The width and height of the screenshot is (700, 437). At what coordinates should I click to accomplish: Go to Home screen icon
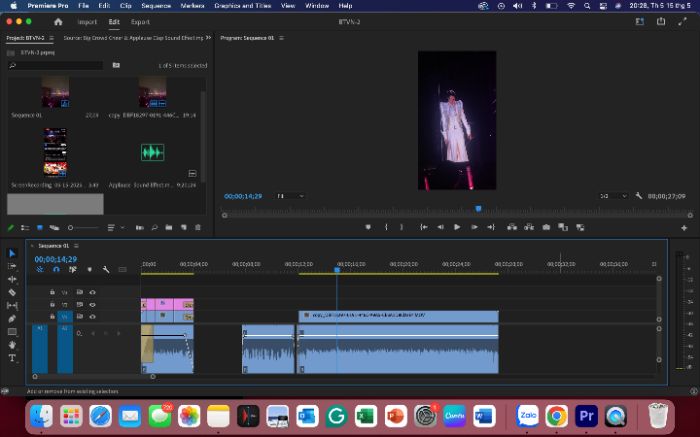(58, 22)
